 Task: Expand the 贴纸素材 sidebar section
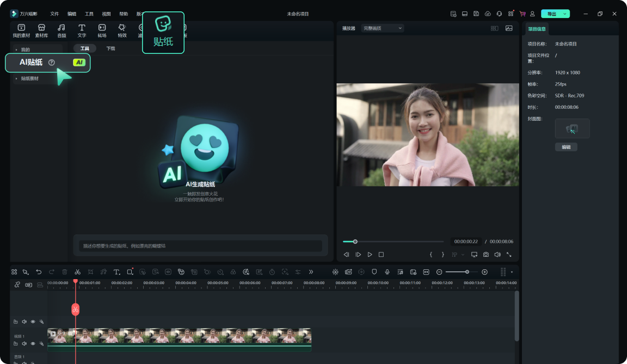(30, 78)
